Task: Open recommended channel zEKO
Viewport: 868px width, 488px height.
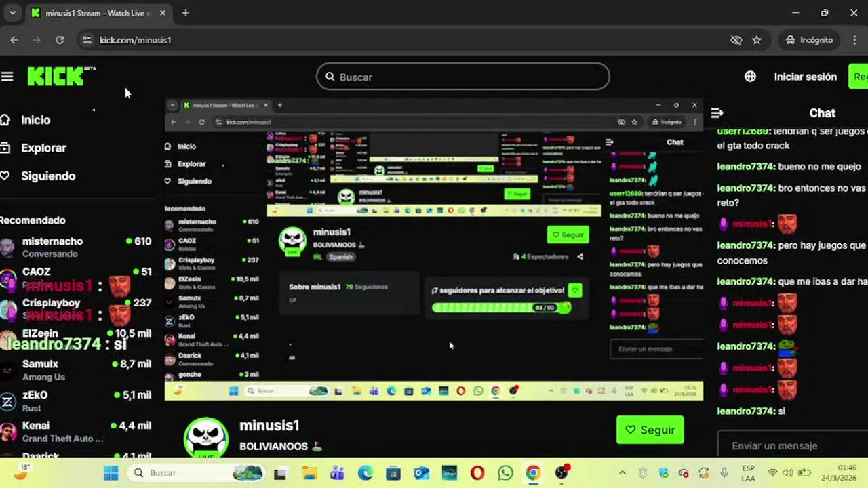Action: [76, 401]
